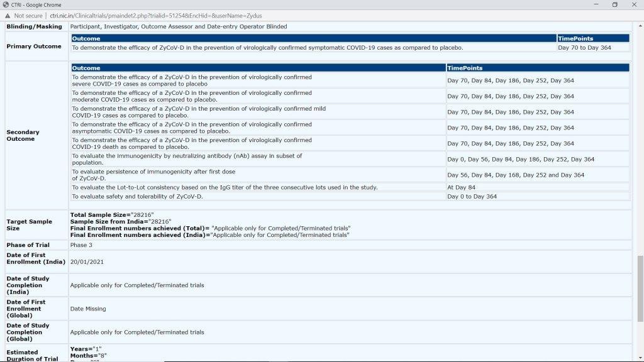The height and width of the screenshot is (362, 644).
Task: Select the 'Estimated Duration of Trial' label
Action: coord(32,356)
